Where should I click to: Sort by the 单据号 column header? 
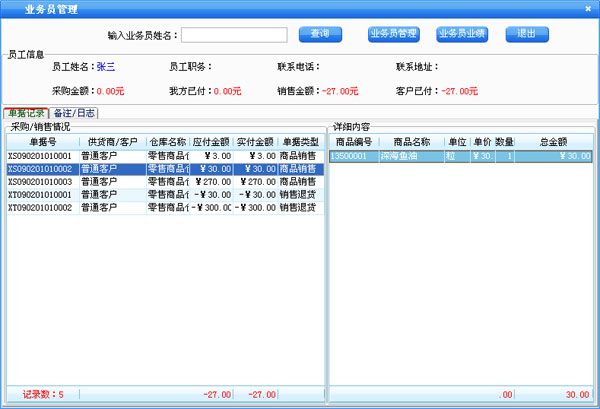pyautogui.click(x=43, y=143)
